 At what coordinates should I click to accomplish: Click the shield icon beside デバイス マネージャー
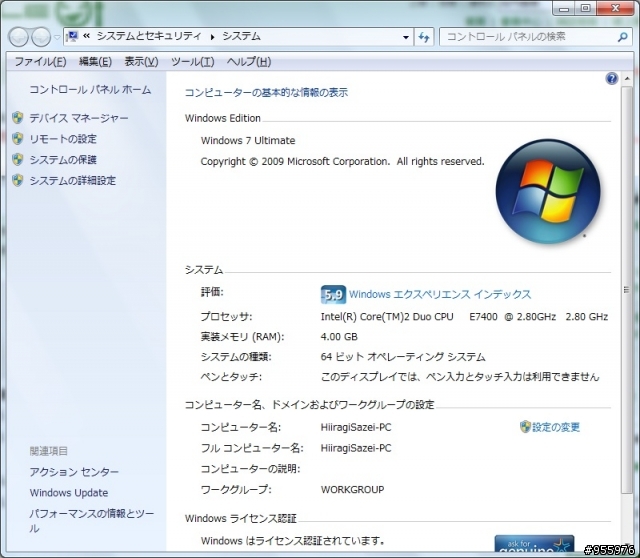coord(18,118)
